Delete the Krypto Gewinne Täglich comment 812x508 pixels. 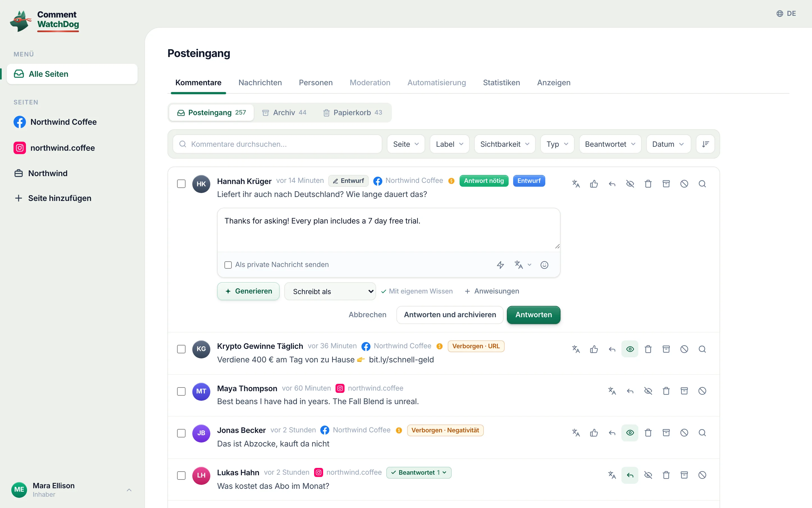(648, 349)
